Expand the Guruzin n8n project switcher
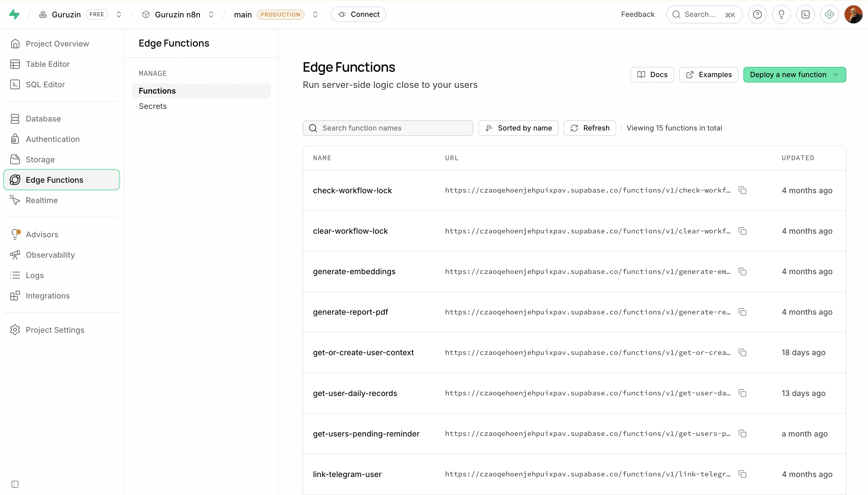868x495 pixels. click(211, 14)
